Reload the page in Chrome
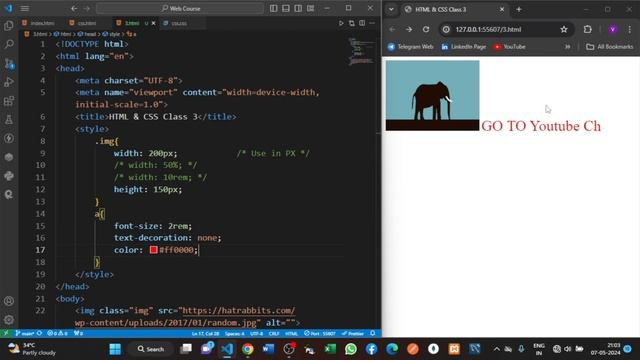The width and height of the screenshot is (640, 360). (426, 29)
